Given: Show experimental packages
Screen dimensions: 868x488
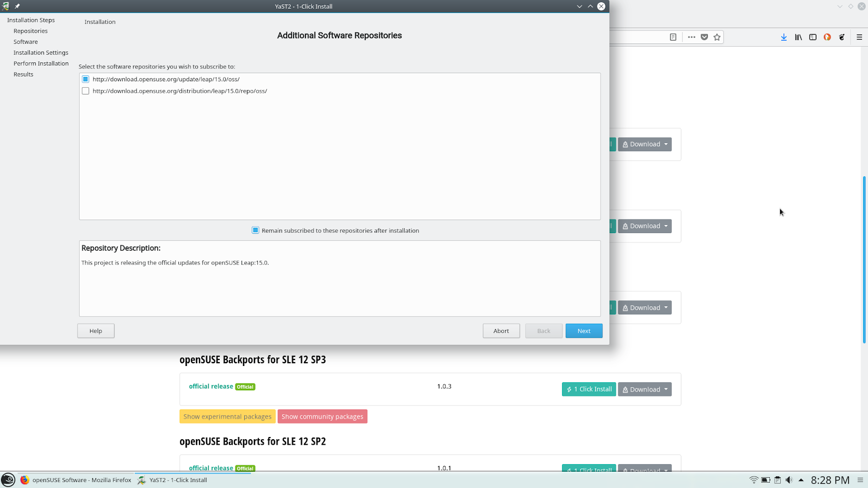Looking at the screenshot, I should pyautogui.click(x=227, y=416).
